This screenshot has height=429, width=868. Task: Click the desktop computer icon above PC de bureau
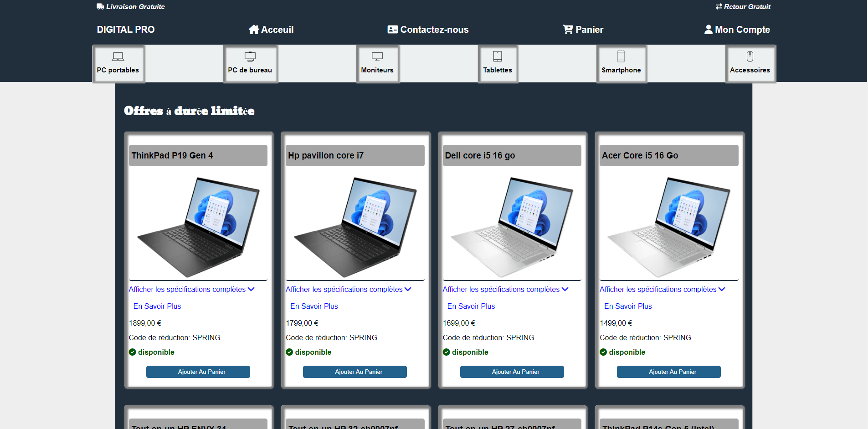coord(250,56)
